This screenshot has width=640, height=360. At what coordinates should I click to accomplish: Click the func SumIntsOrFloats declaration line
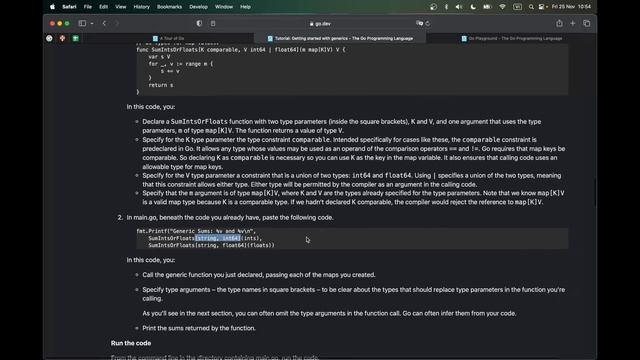(241, 49)
